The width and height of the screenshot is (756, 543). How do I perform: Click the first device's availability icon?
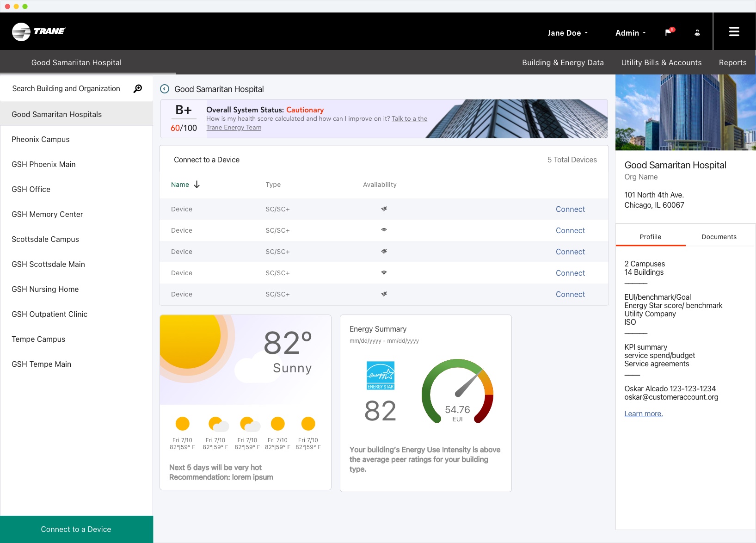tap(384, 209)
